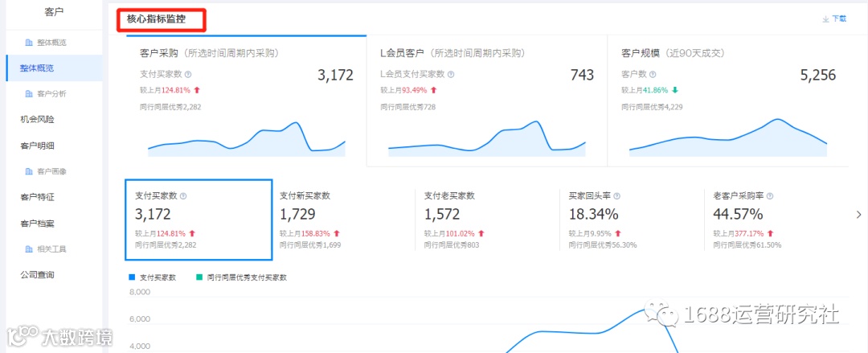
Task: Click building icon beside 客户分析
Action: pyautogui.click(x=29, y=93)
